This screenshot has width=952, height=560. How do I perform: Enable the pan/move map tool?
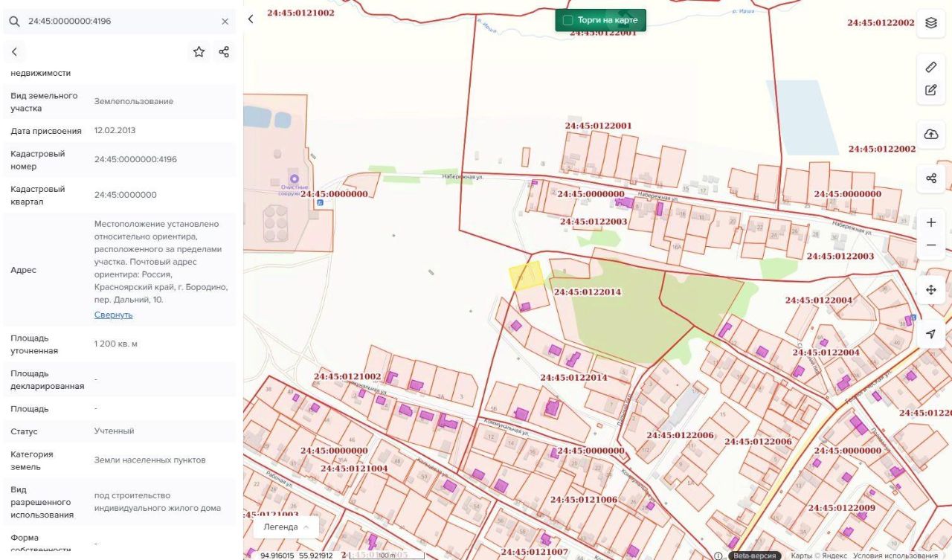930,289
